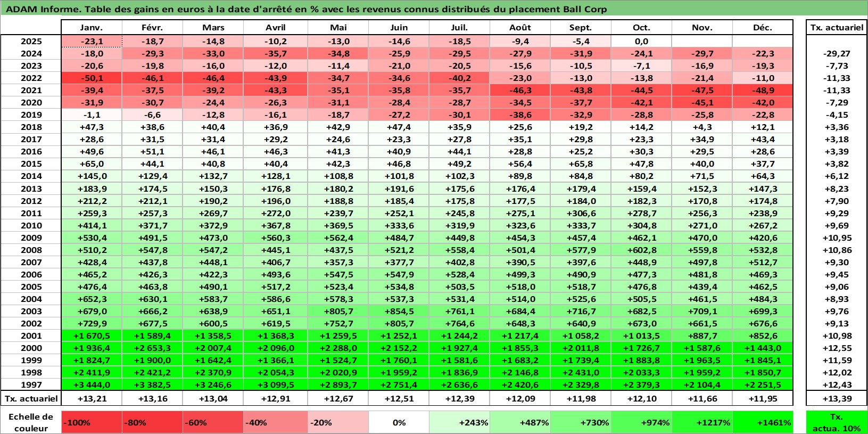868x434 pixels.
Task: Select the '-1,1' cell for January 2019
Action: [92, 114]
